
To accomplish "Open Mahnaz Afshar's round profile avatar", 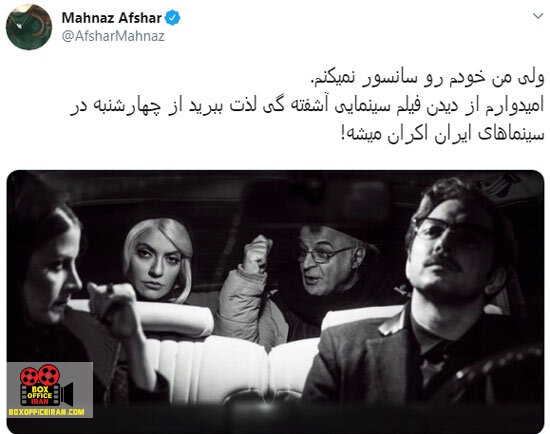I will pos(29,27).
